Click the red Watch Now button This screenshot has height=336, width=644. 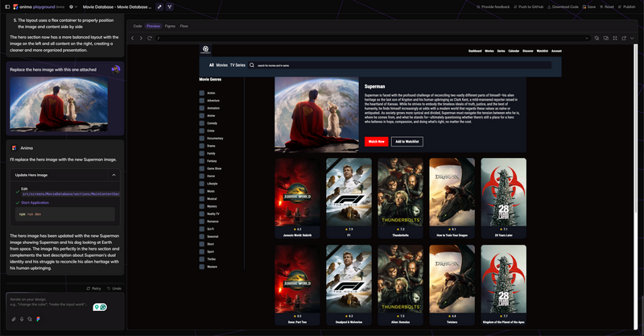[376, 142]
